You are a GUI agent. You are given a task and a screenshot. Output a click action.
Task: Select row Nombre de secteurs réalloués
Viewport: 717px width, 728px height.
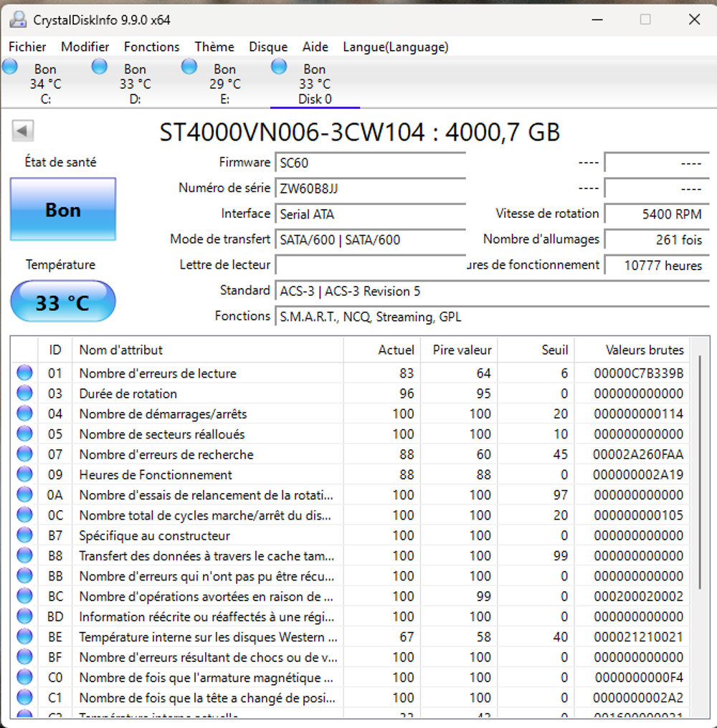pyautogui.click(x=351, y=434)
